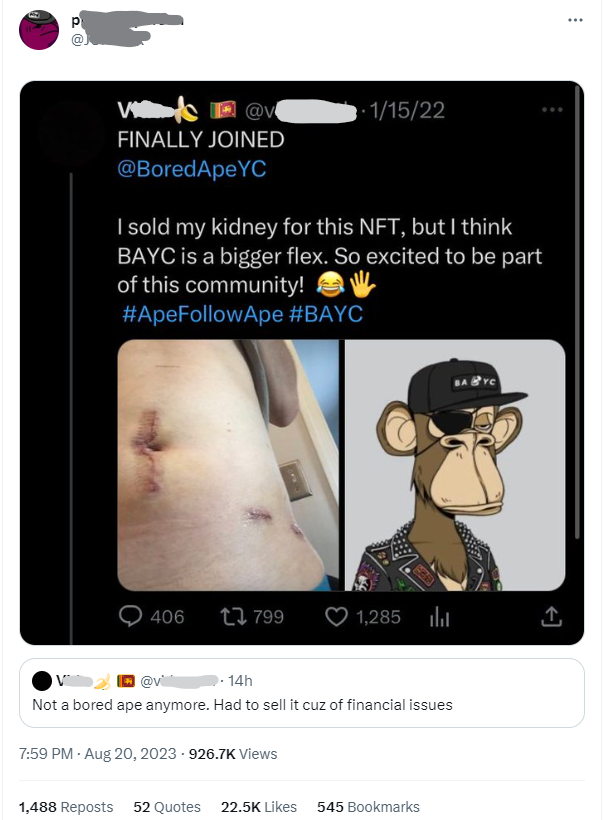View the 22.5K Likes list
The height and width of the screenshot is (820, 604).
259,807
